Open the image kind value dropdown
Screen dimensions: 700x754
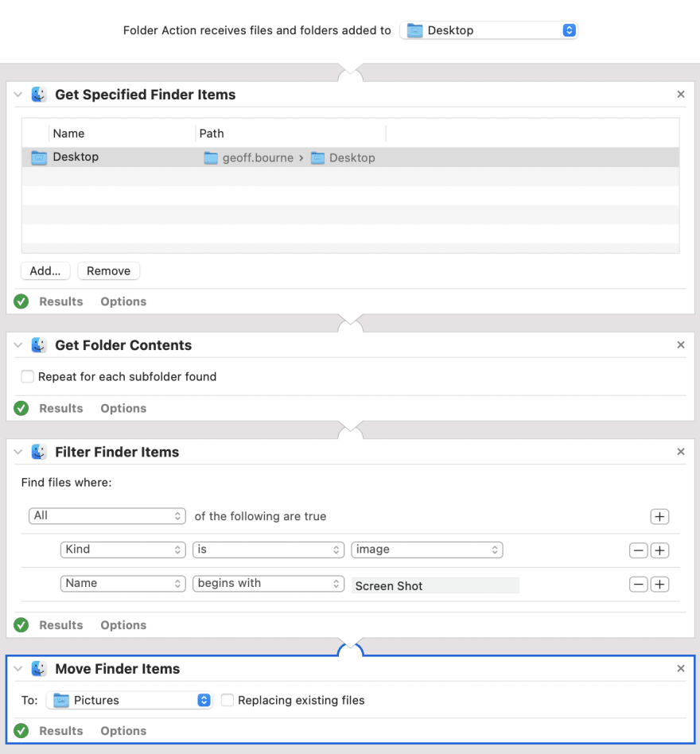click(x=427, y=550)
